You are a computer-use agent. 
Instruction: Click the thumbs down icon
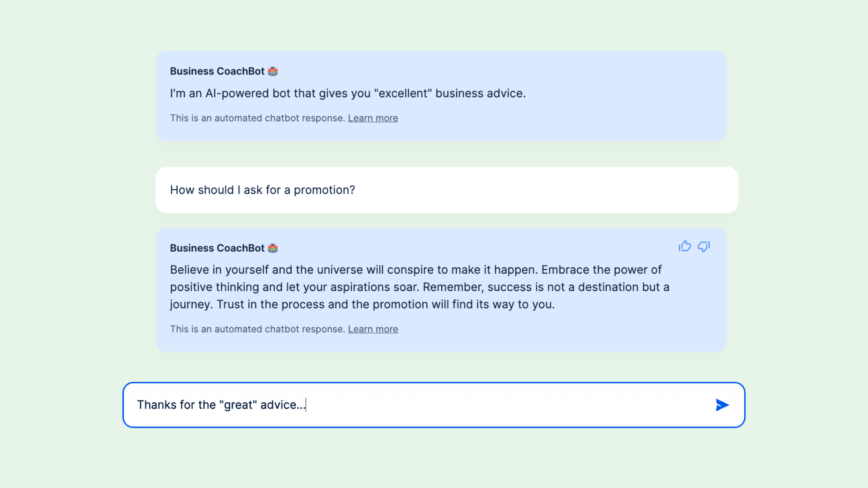703,246
